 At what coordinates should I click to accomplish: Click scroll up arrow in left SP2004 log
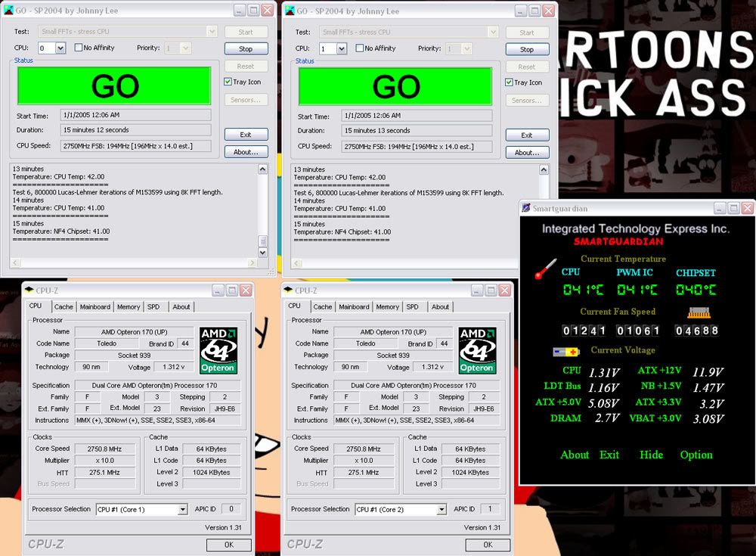tap(263, 169)
